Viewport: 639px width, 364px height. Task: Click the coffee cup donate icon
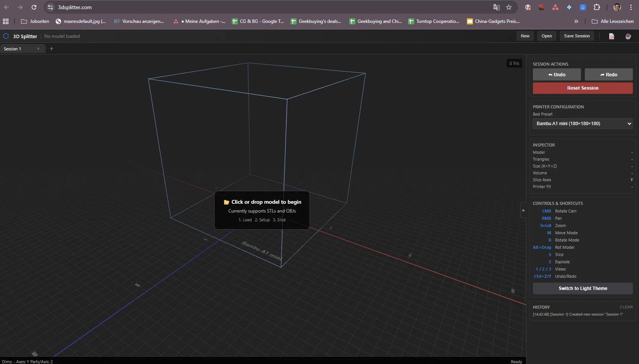[x=628, y=36]
